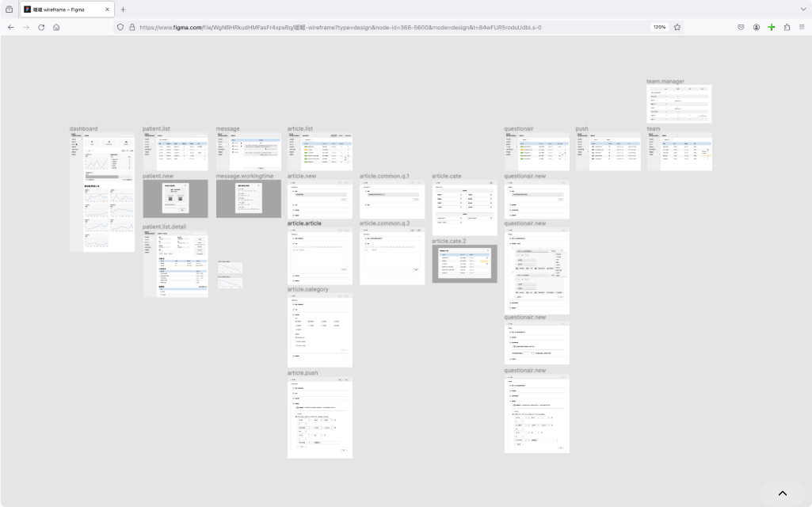Click the browser Home icon
Image resolution: width=812 pixels, height=507 pixels.
click(x=56, y=27)
